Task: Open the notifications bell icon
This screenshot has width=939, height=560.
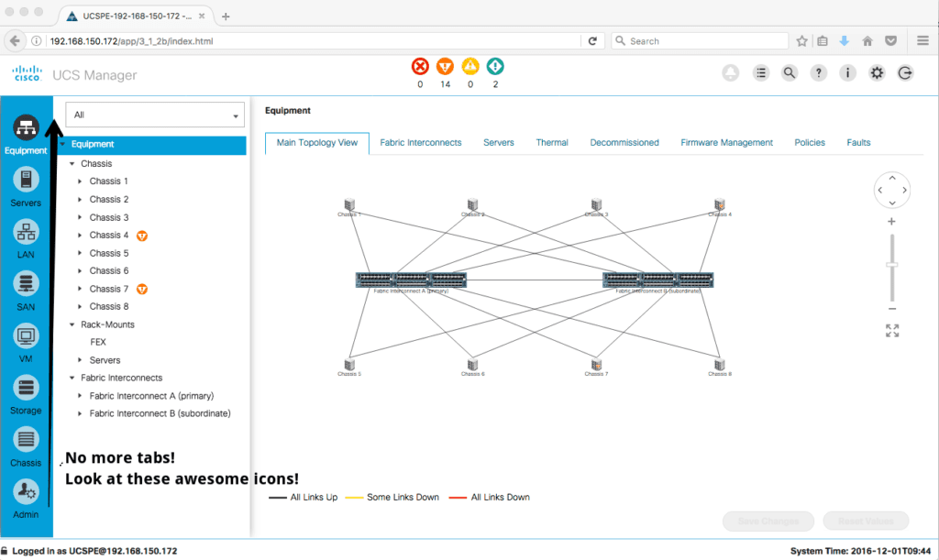Action: [731, 73]
